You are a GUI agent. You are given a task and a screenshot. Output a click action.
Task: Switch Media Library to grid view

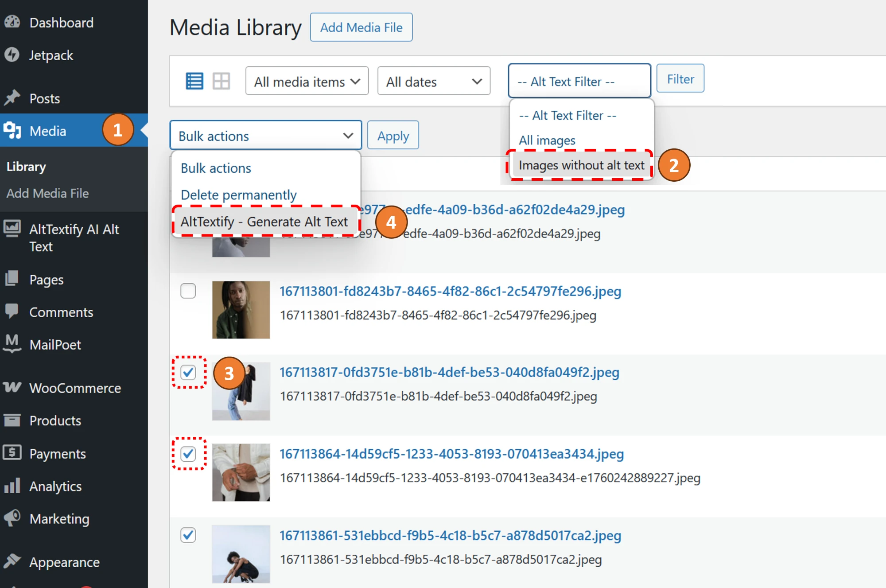tap(221, 81)
